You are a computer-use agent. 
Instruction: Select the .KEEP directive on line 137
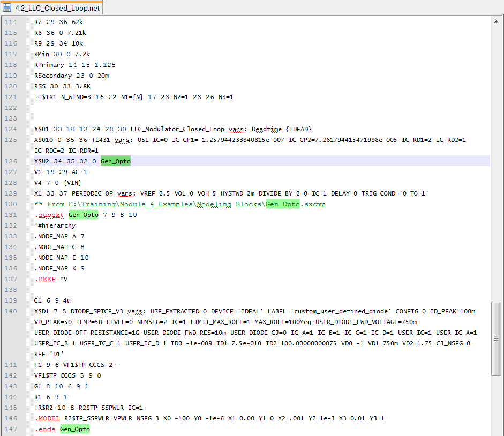pos(45,279)
